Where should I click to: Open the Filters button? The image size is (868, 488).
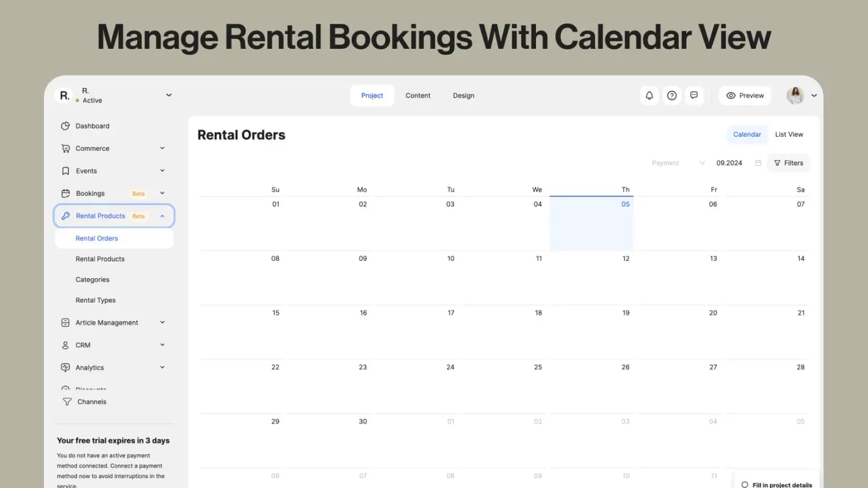(788, 163)
